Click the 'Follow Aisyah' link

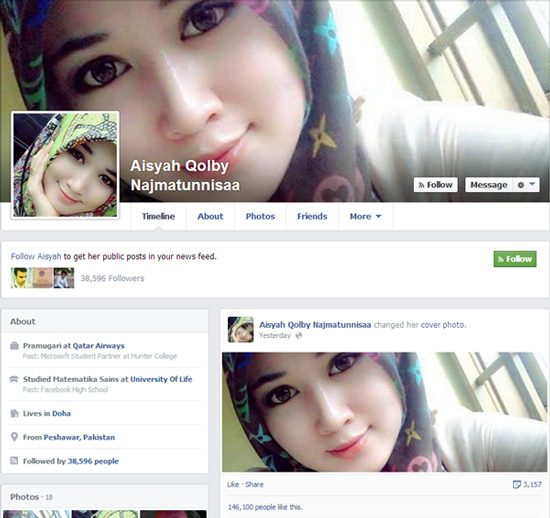pyautogui.click(x=36, y=256)
